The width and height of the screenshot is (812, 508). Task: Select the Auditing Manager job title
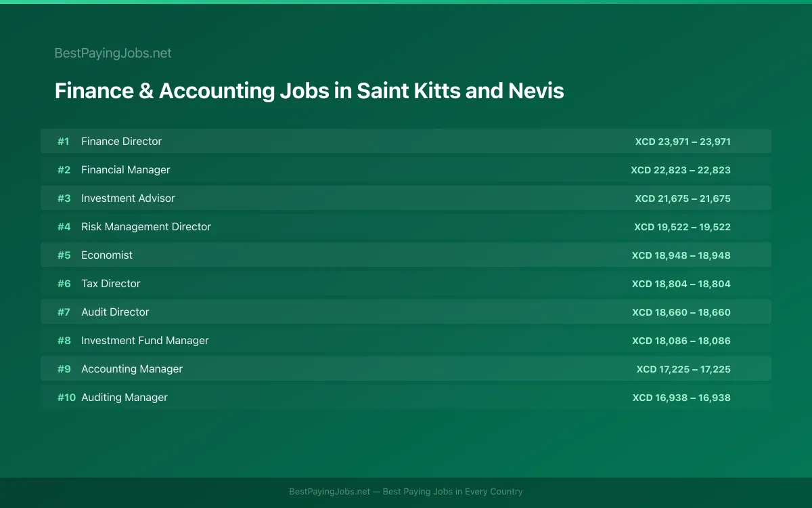[125, 398]
